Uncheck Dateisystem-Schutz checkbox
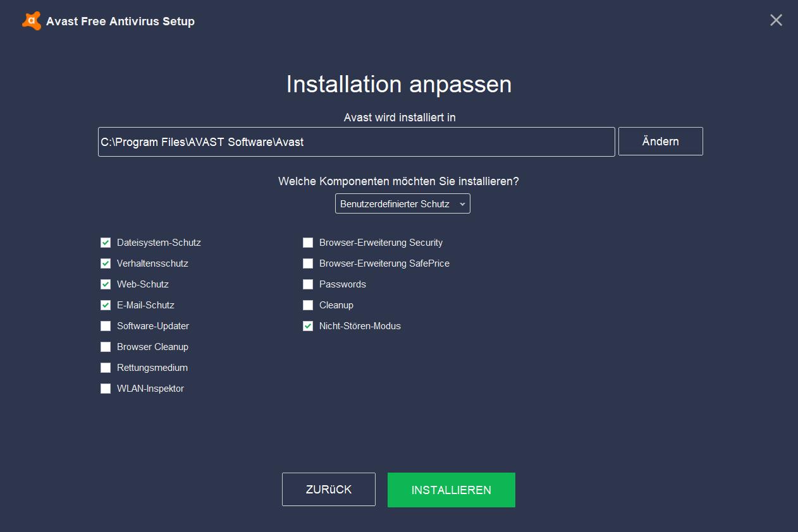 coord(106,243)
